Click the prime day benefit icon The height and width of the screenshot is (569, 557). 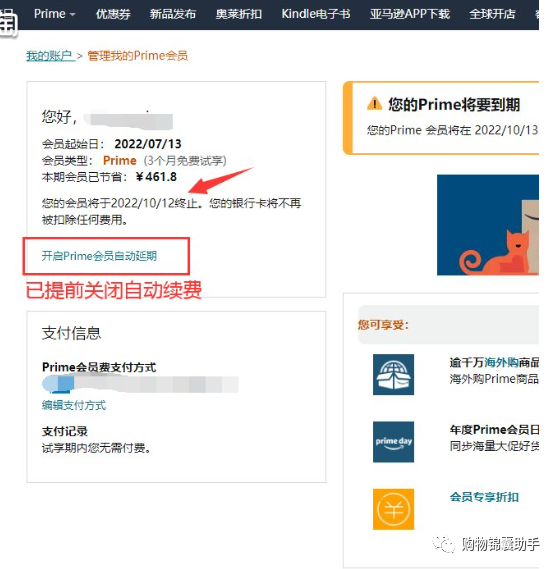(x=393, y=442)
